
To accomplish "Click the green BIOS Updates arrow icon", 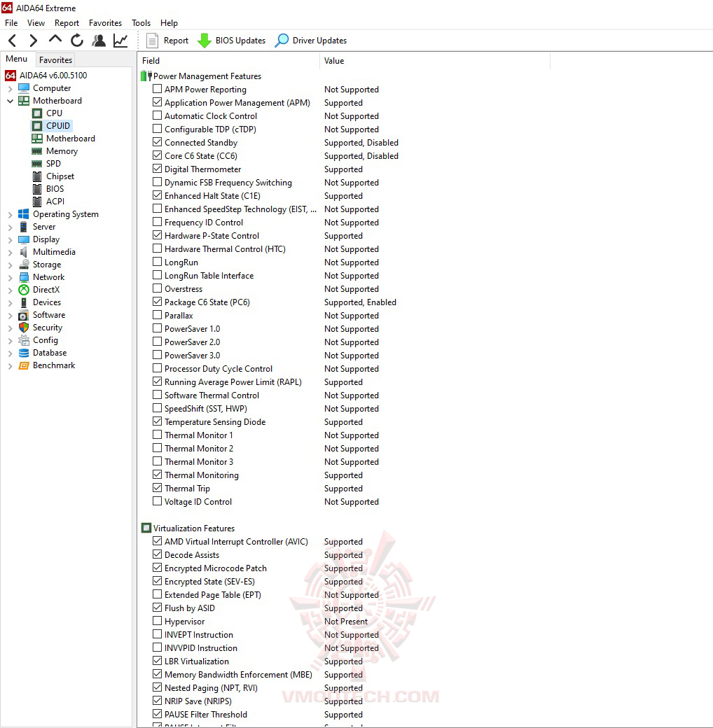I will pyautogui.click(x=205, y=41).
